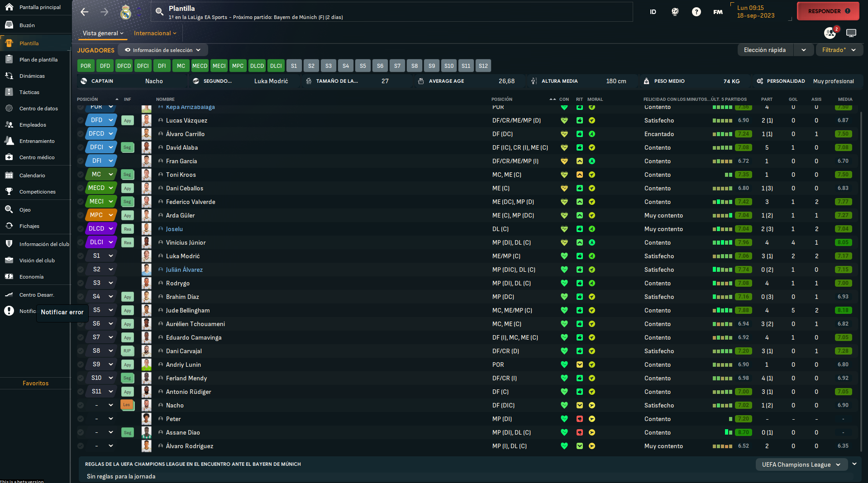Select David Alaba row checkbox
Screen dimensions: 868x483
[81, 147]
